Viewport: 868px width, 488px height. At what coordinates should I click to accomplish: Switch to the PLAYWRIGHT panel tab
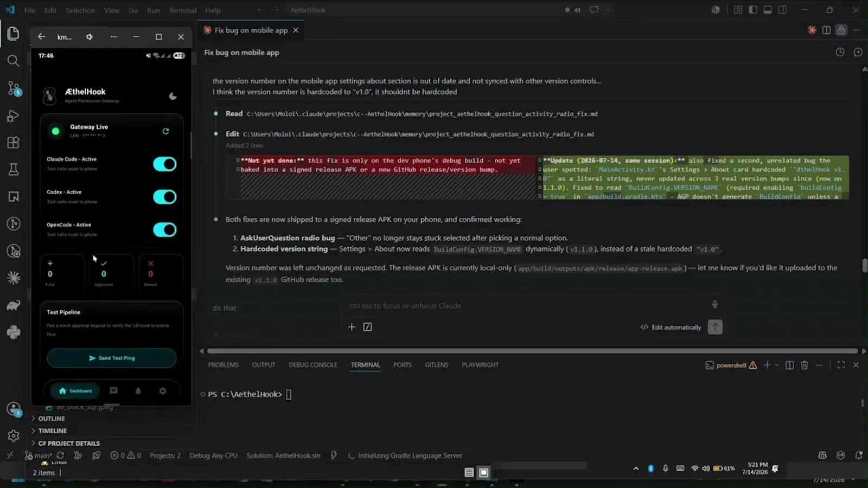480,365
